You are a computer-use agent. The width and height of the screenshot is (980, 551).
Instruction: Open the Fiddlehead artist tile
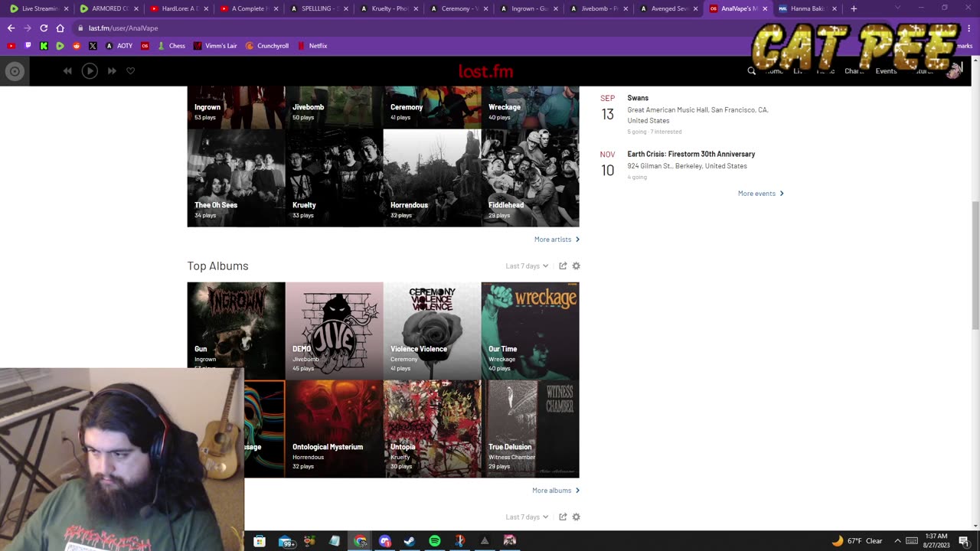pos(530,178)
